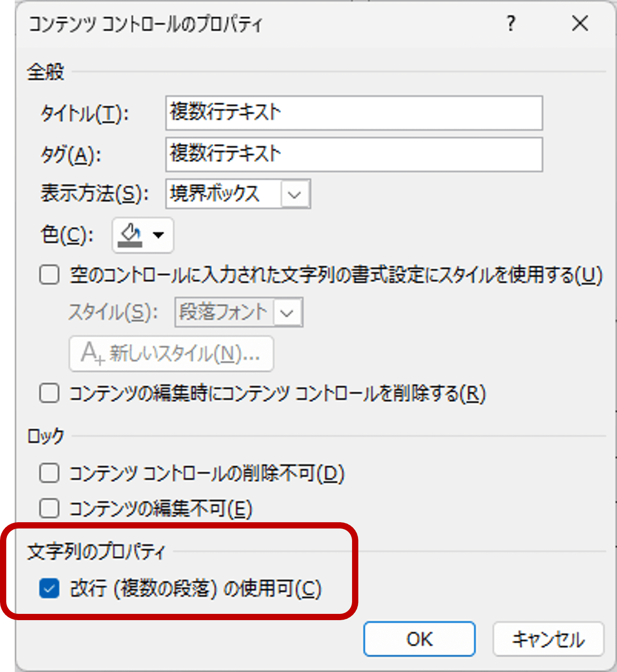The image size is (617, 672).
Task: Click the タイトル(T) input field
Action: pos(353,113)
